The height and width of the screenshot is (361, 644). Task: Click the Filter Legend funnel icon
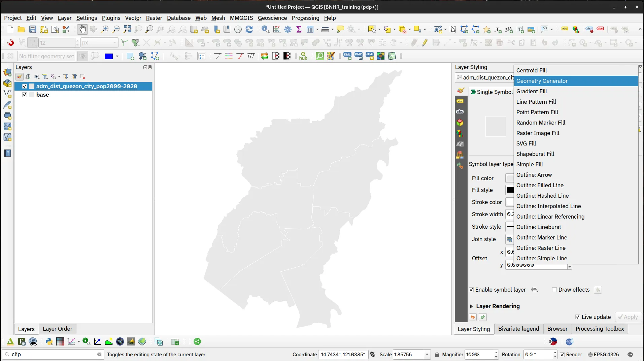pos(45,77)
